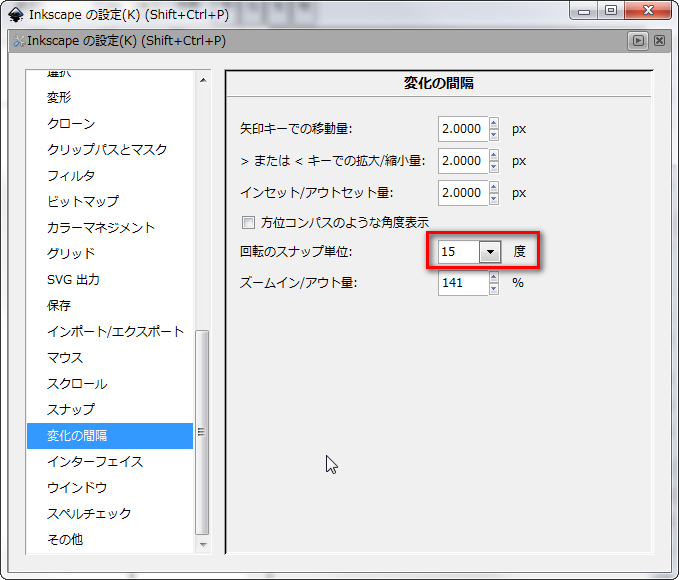
Task: Click the ズームイン/アウト量 value field
Action: (x=463, y=283)
